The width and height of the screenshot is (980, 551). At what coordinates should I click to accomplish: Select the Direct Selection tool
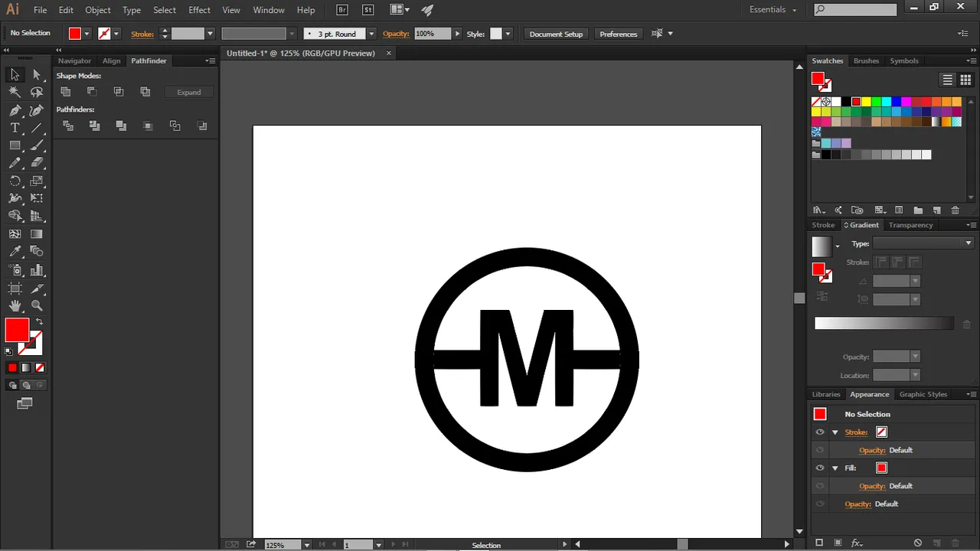[x=37, y=74]
